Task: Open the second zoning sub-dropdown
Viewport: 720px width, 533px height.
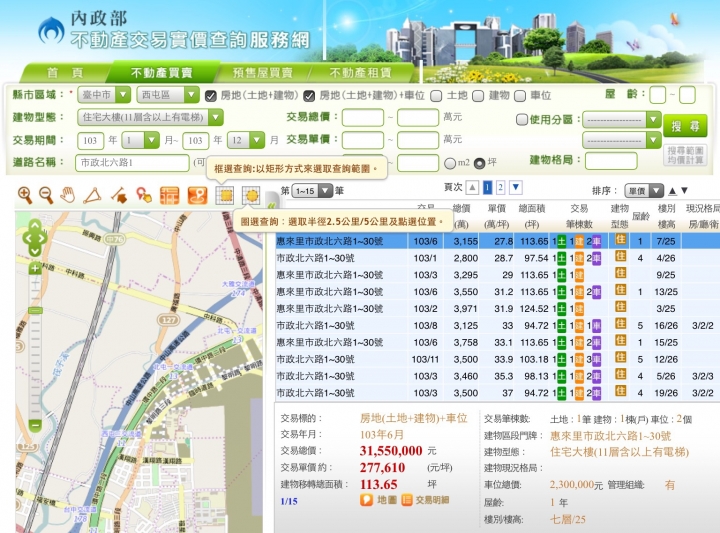Action: click(622, 140)
